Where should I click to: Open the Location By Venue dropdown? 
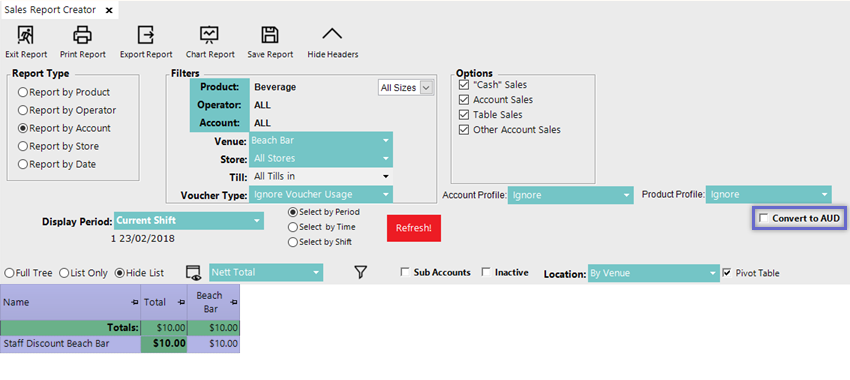[654, 273]
